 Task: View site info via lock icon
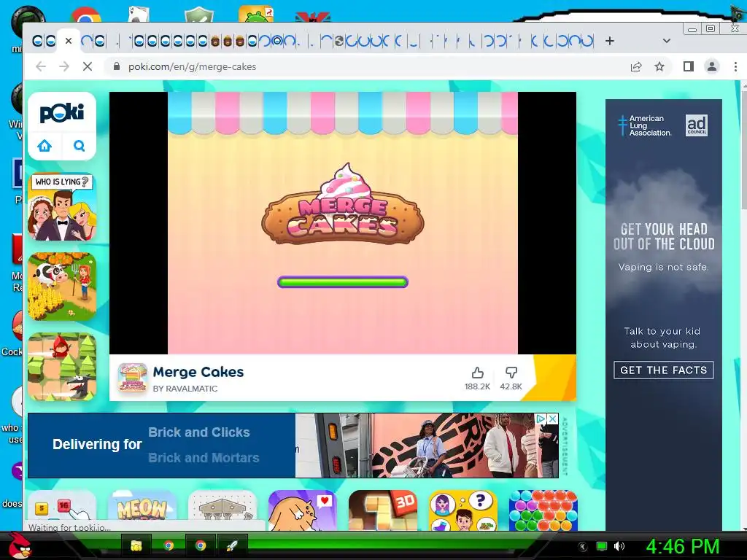coord(117,66)
